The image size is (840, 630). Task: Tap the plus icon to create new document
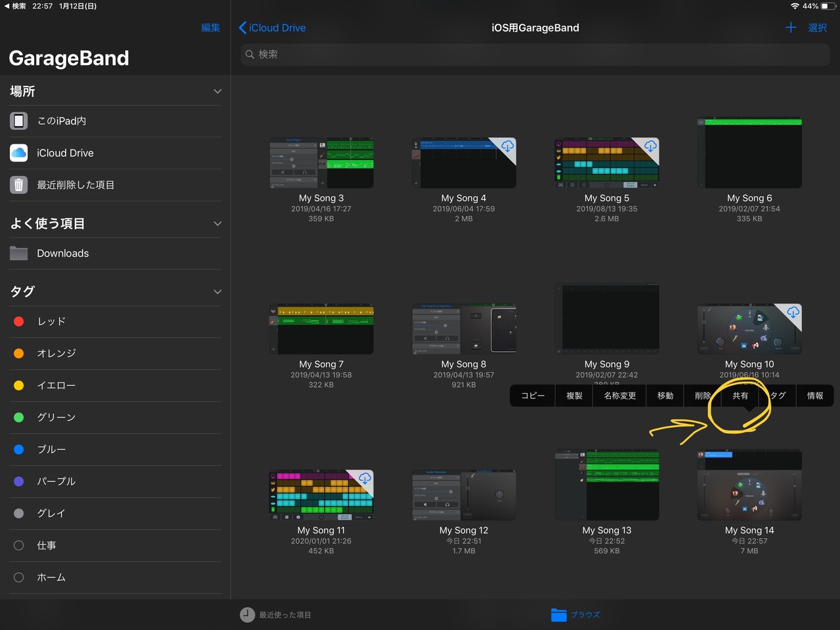coord(791,28)
